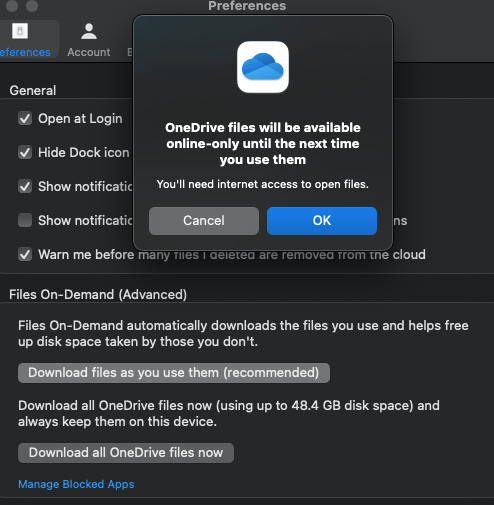
Task: Uncheck Open at Login
Action: coord(25,118)
